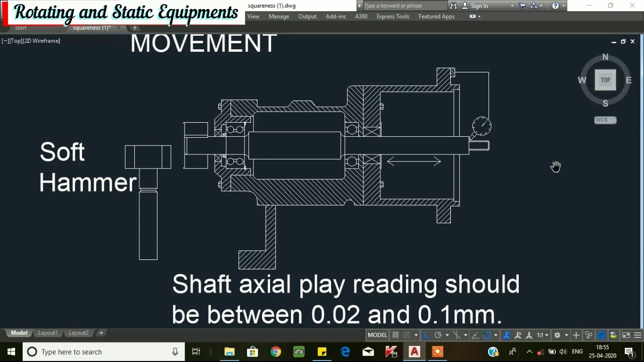Image resolution: width=644 pixels, height=362 pixels.
Task: Toggle isometric drafting icon
Action: pos(457,335)
